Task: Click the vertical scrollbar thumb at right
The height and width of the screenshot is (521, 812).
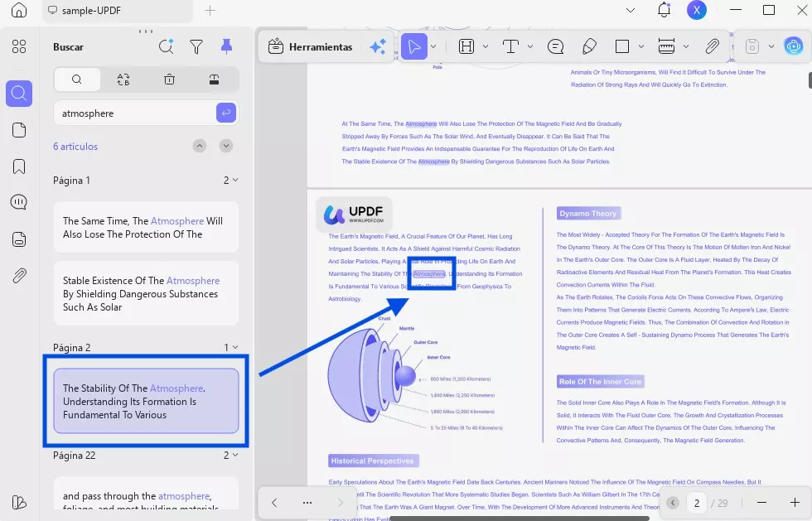Action: coord(810,80)
